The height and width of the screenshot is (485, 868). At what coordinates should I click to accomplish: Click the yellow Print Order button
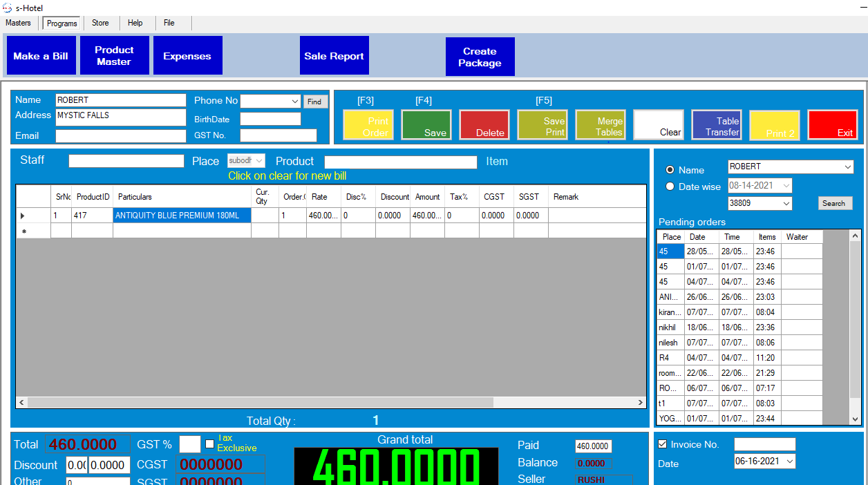368,126
